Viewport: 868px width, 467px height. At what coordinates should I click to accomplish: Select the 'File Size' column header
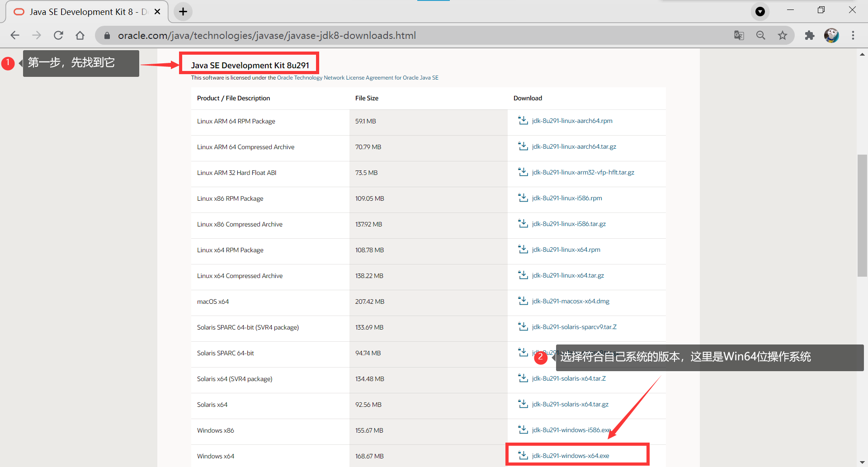click(367, 98)
